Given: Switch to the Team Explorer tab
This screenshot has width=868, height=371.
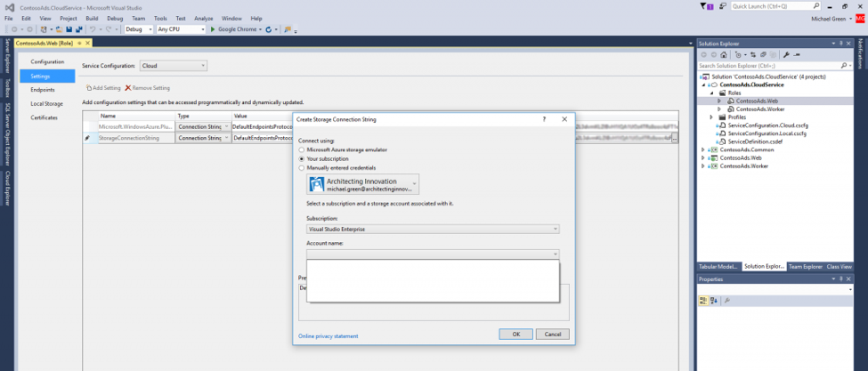Looking at the screenshot, I should click(x=806, y=266).
